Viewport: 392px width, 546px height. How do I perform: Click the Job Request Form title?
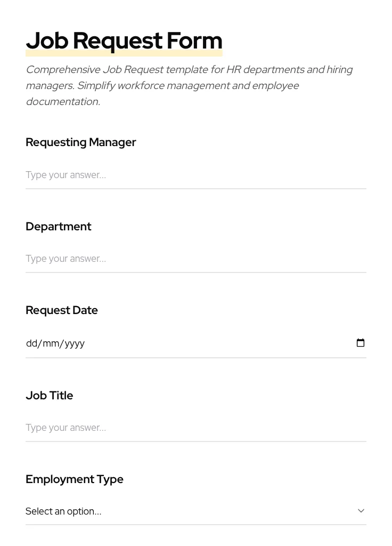124,41
